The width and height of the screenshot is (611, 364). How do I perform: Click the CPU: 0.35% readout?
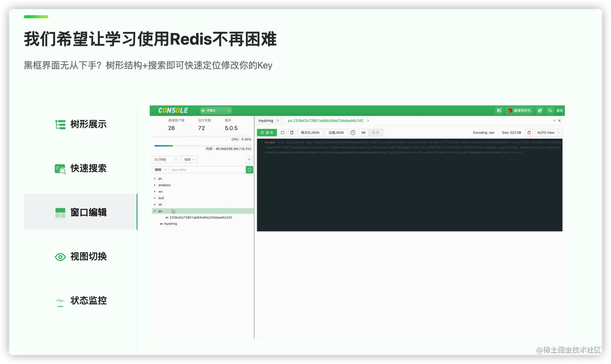coord(241,140)
